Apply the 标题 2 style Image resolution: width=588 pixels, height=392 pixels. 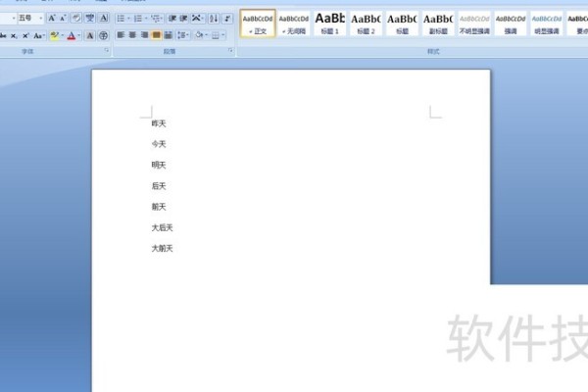(366, 24)
